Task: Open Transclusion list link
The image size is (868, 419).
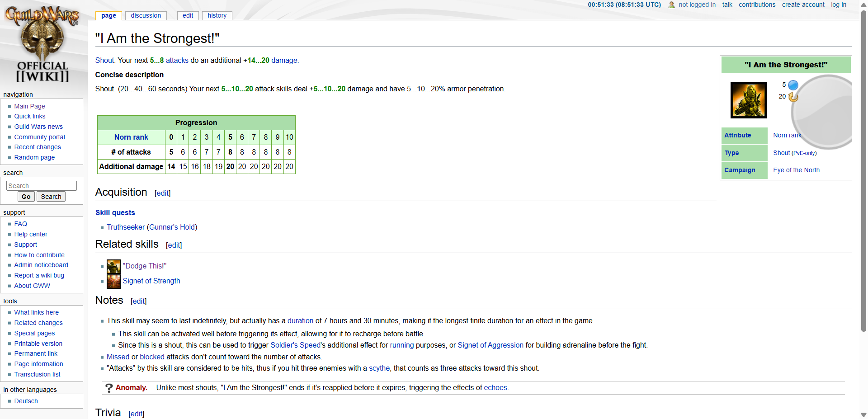Action: tap(37, 374)
